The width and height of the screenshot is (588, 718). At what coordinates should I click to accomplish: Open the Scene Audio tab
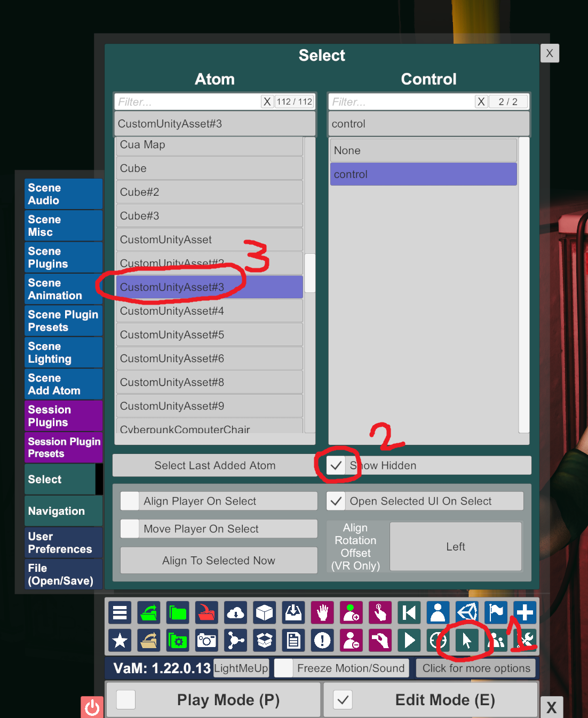[63, 194]
